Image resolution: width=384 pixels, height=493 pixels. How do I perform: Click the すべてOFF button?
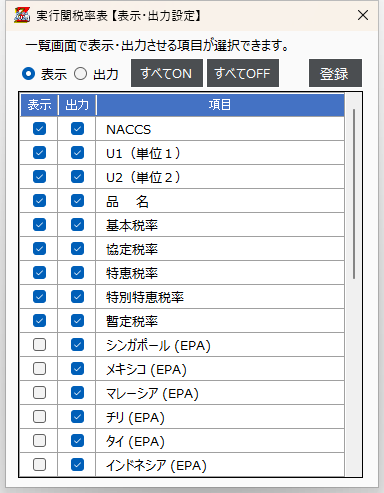point(243,73)
